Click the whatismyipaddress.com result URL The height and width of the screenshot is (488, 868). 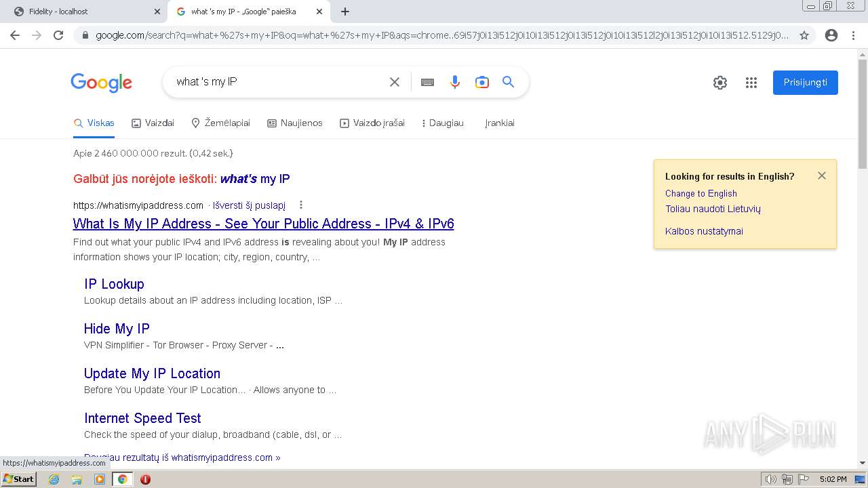[138, 205]
